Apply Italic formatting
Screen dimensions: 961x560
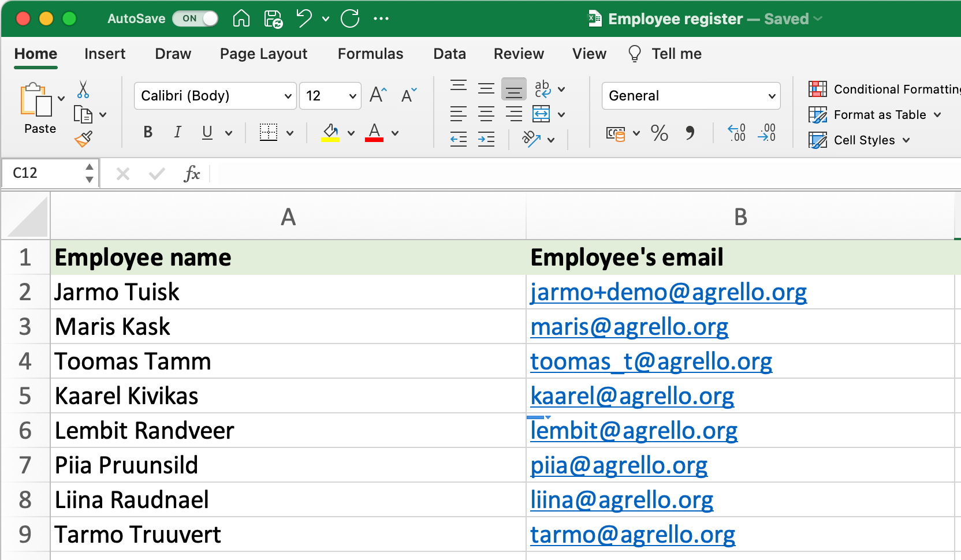(177, 133)
